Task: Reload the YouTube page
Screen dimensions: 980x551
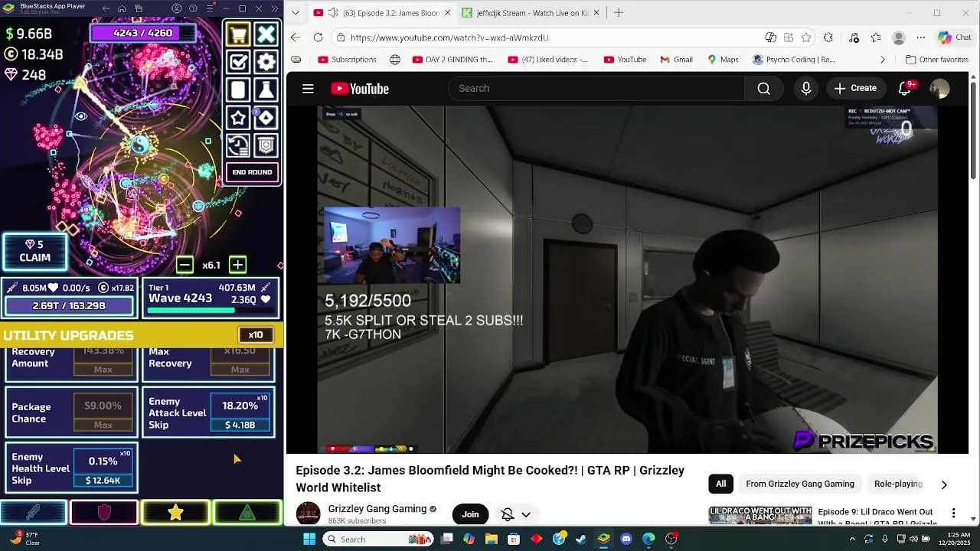Action: tap(318, 37)
